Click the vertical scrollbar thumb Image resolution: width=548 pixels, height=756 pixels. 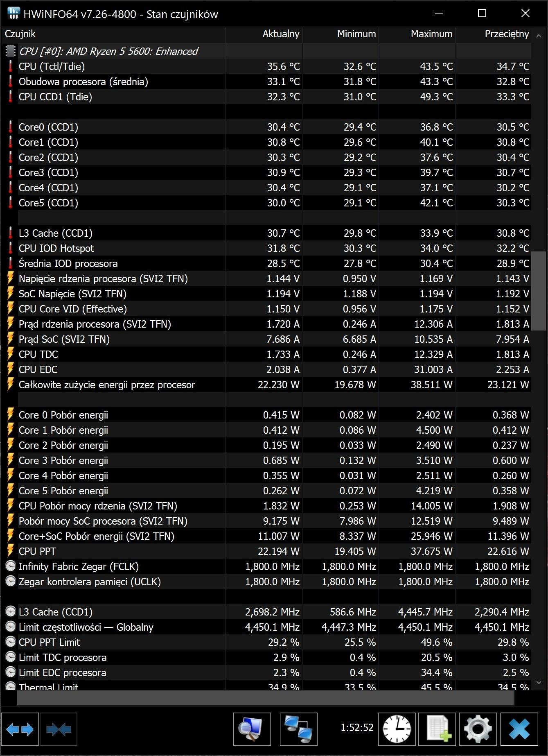click(x=539, y=290)
